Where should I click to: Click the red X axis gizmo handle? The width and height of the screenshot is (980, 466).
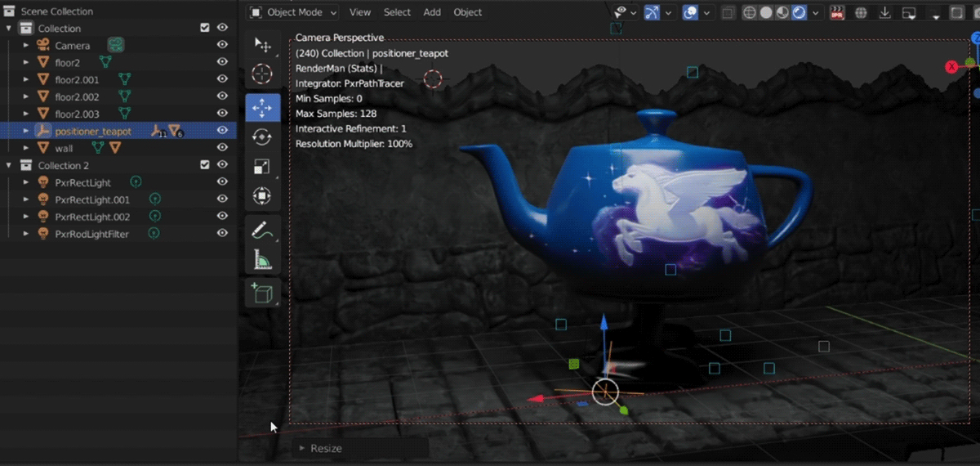[x=951, y=67]
